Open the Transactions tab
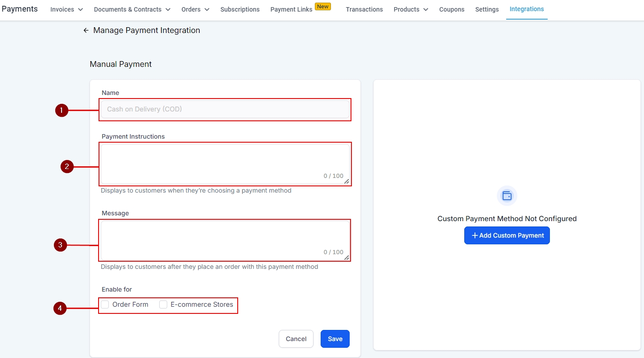 click(x=364, y=9)
